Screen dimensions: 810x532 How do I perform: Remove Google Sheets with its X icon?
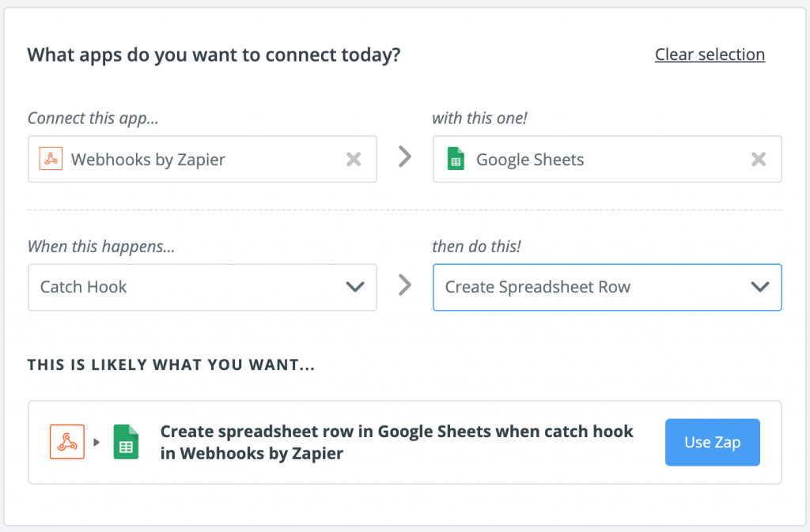tap(759, 160)
